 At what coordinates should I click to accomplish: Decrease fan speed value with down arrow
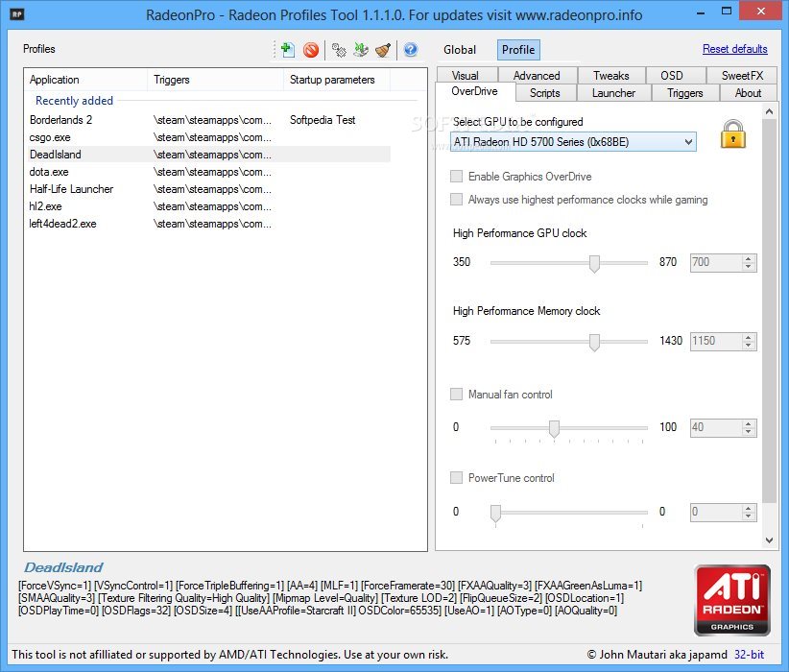click(x=749, y=431)
